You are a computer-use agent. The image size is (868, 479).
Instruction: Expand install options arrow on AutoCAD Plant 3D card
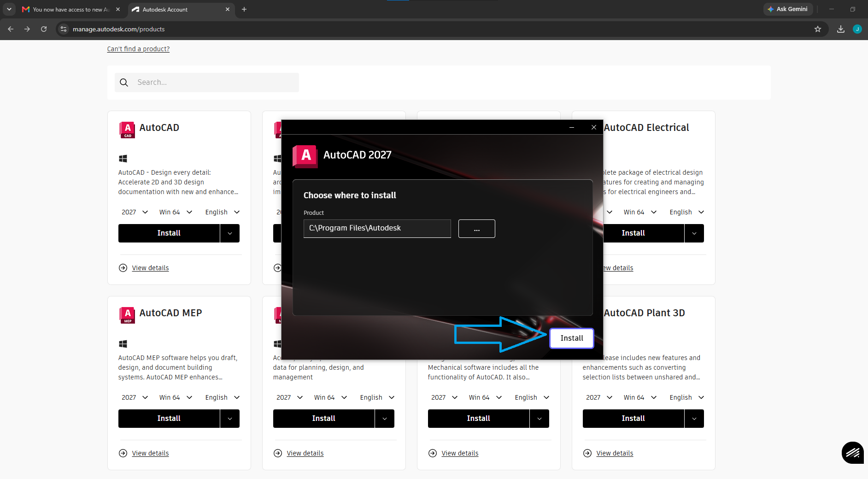tap(694, 419)
